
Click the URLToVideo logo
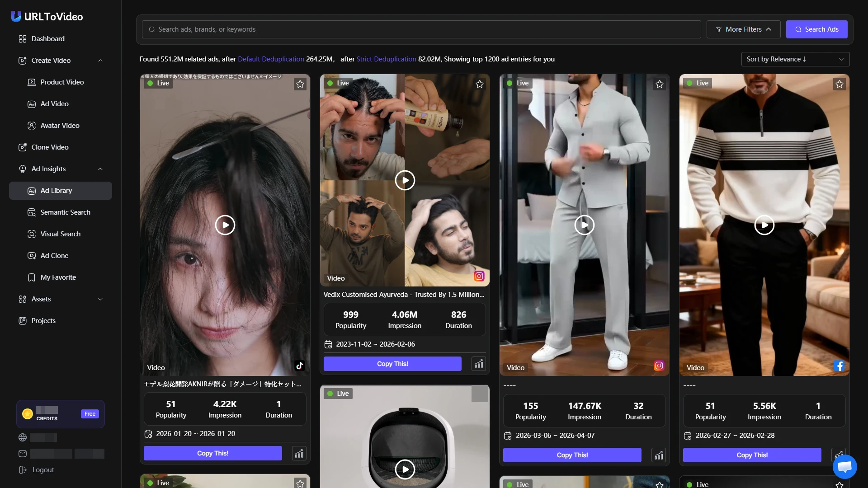click(47, 17)
